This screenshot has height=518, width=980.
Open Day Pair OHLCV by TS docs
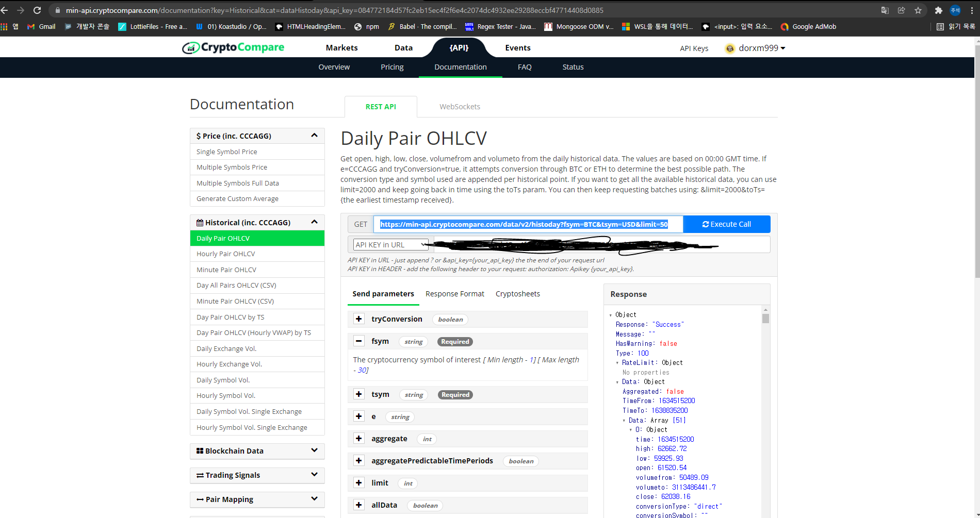[257, 317]
